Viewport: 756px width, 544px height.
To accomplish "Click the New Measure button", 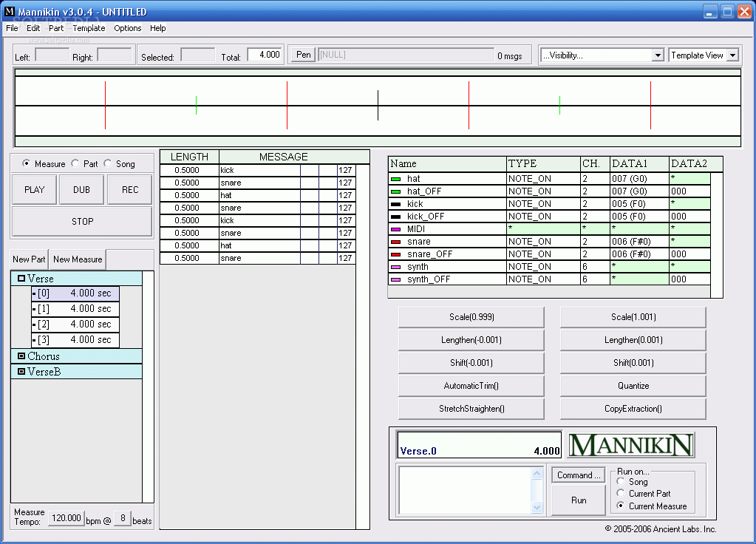I will pos(78,259).
